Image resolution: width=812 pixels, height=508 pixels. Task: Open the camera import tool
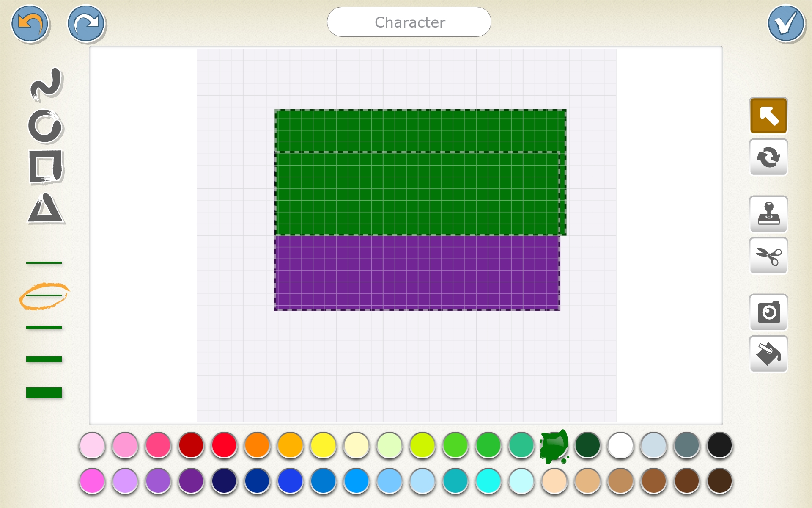pyautogui.click(x=768, y=312)
